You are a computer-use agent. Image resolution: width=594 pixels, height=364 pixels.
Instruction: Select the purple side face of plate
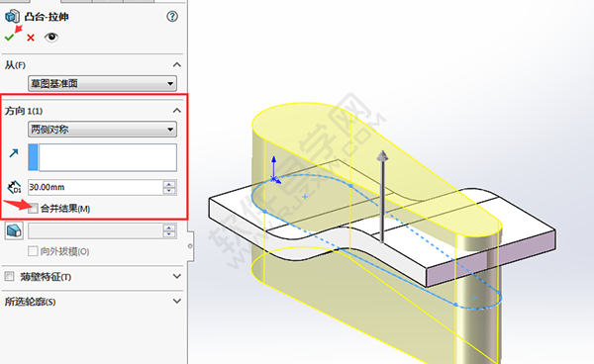pyautogui.click(x=491, y=260)
